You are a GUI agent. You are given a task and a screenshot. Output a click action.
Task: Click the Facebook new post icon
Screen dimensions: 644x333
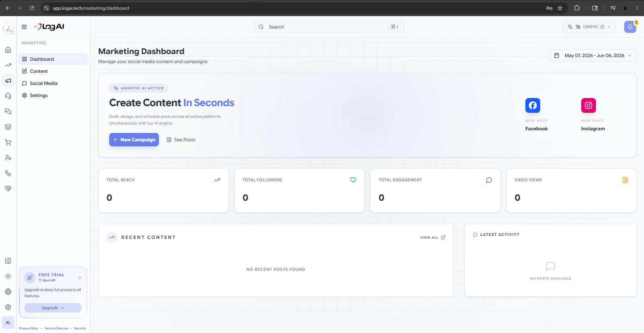(x=533, y=105)
